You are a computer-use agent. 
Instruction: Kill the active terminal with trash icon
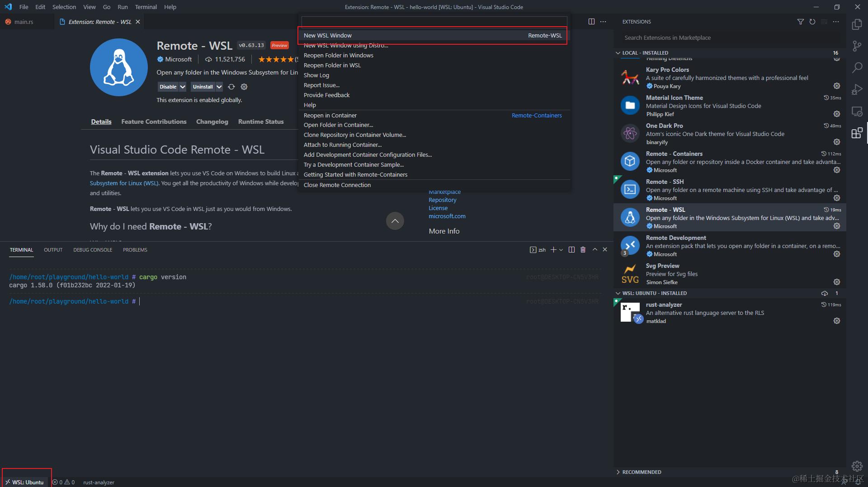click(582, 249)
